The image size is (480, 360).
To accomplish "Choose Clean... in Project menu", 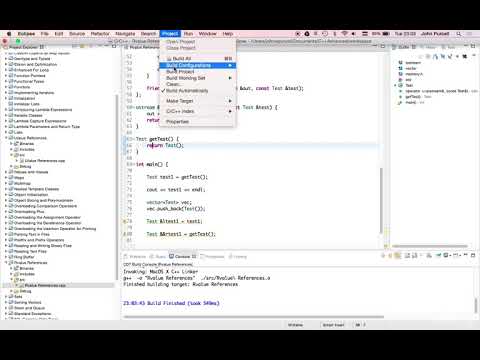I will coord(198,84).
